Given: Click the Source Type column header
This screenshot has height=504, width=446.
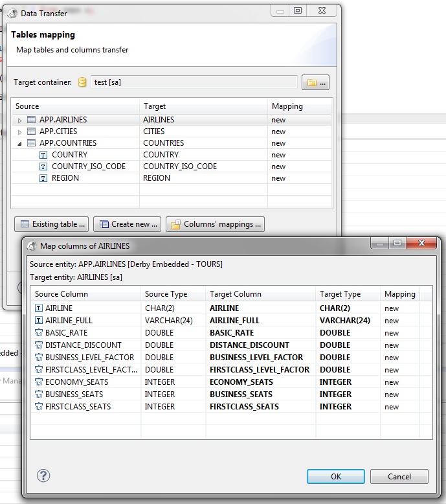Looking at the screenshot, I should [x=166, y=294].
